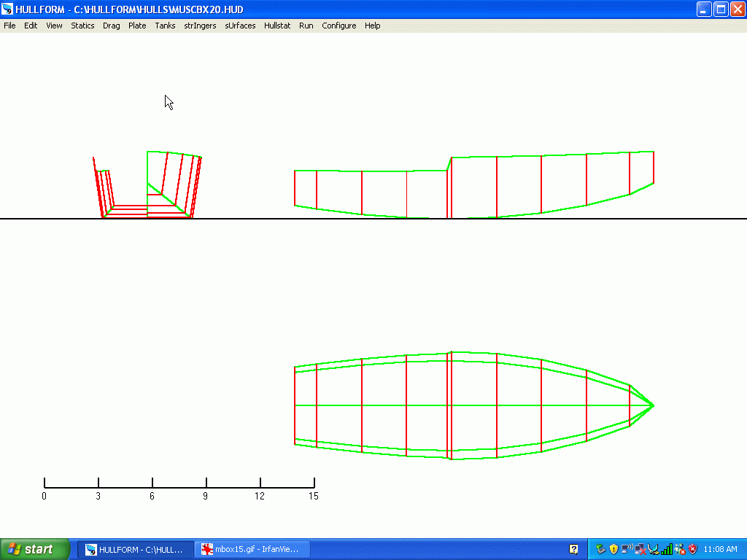This screenshot has height=560, width=747.
Task: Expand the Statics menu
Action: click(82, 26)
